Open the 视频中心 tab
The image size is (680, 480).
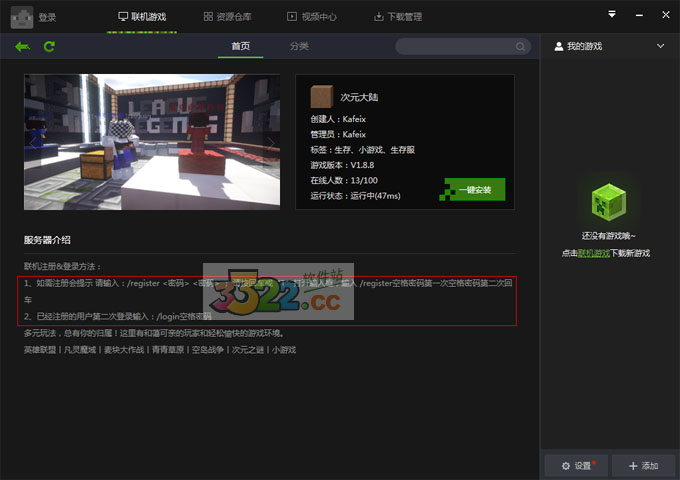pyautogui.click(x=311, y=17)
